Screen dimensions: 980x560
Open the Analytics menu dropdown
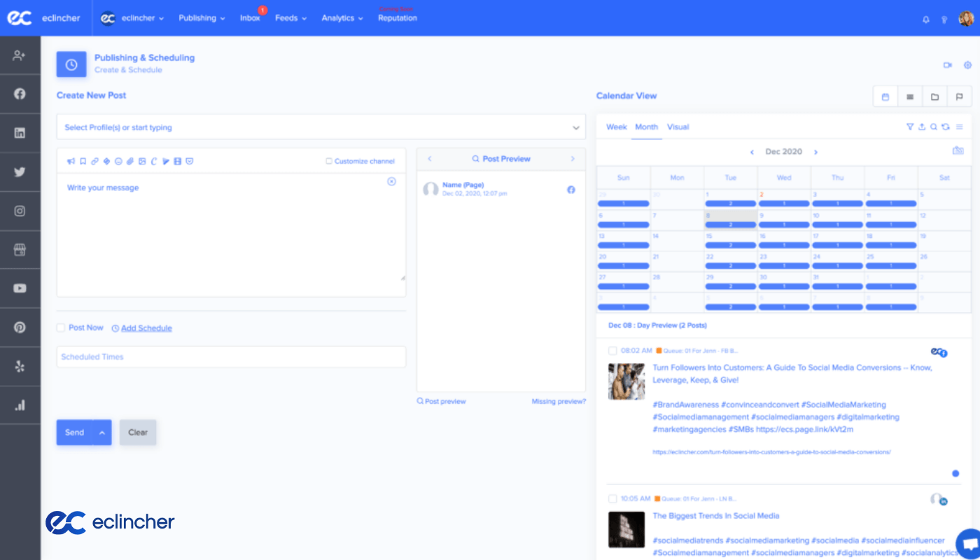[x=342, y=18]
